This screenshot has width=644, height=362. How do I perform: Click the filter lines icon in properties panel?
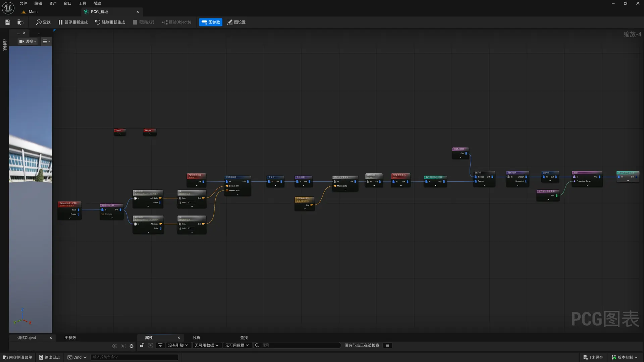(160, 345)
